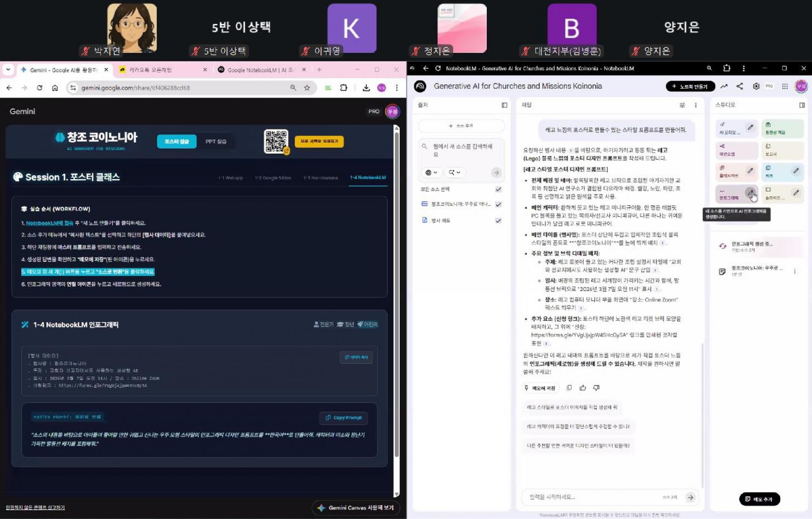Open Chrome three-dot menu in Gemini window

coord(397,88)
